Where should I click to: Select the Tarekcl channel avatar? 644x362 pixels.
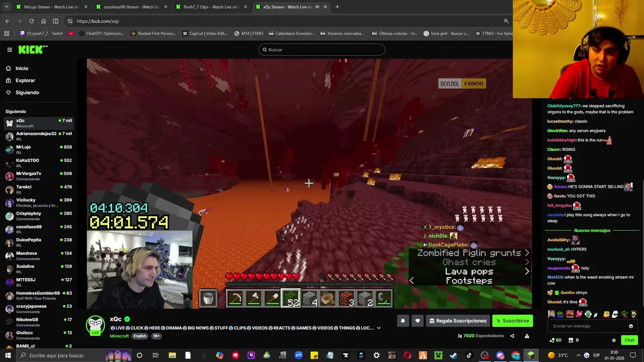tap(10, 190)
